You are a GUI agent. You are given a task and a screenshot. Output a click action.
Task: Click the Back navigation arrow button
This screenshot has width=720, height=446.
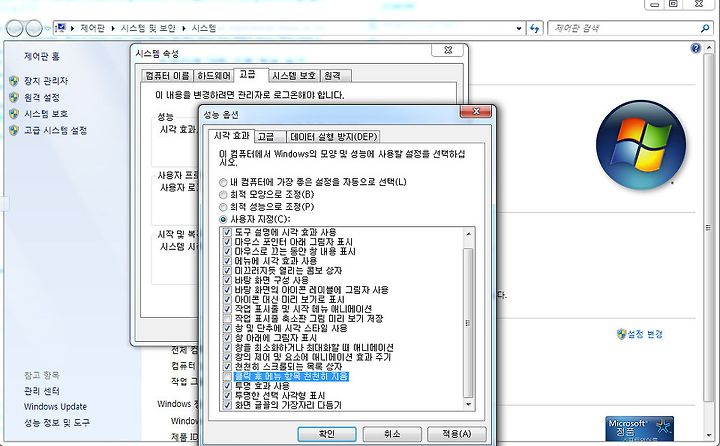tap(15, 28)
